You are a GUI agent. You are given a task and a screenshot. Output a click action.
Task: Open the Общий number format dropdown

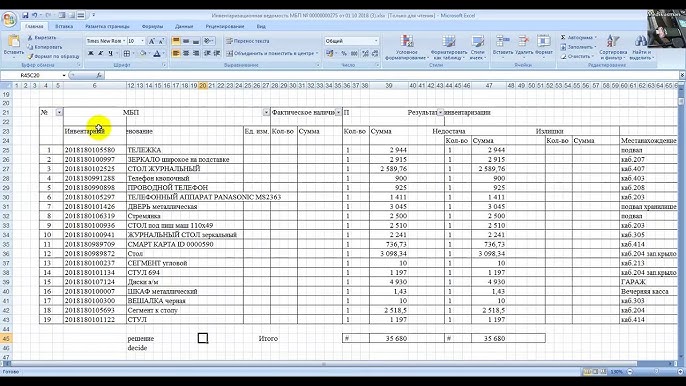(x=376, y=41)
